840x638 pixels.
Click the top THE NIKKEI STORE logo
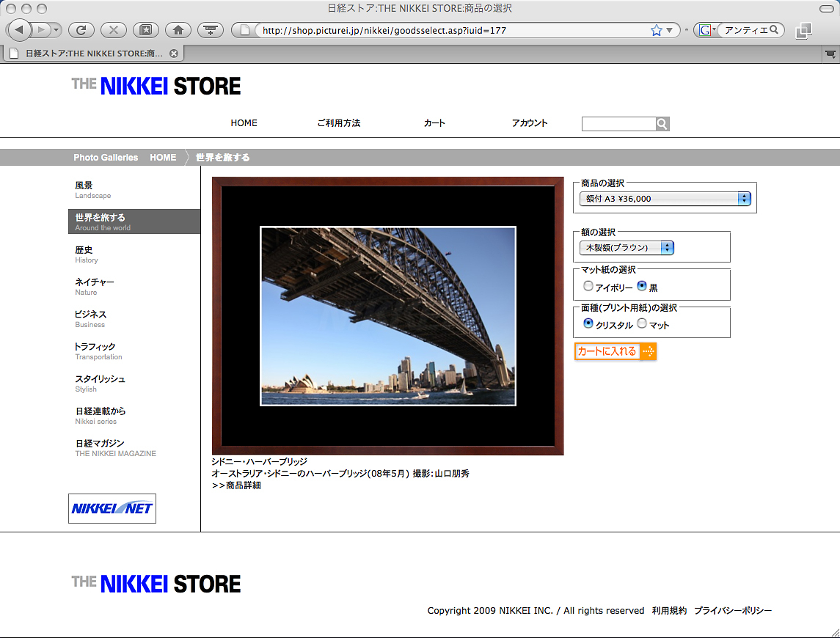(156, 86)
